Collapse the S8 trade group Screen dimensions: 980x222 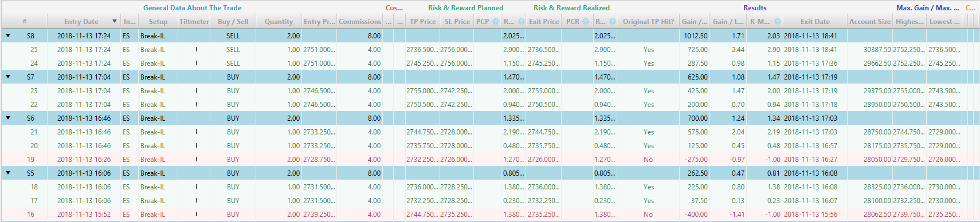coord(8,35)
